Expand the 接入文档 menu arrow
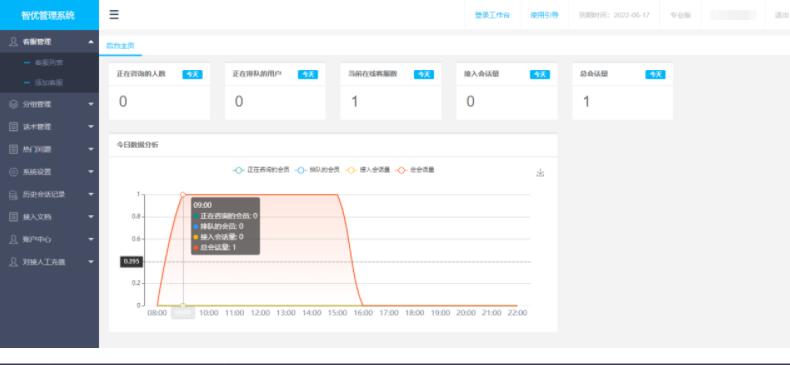Viewport: 790px width, 365px height. coord(91,217)
